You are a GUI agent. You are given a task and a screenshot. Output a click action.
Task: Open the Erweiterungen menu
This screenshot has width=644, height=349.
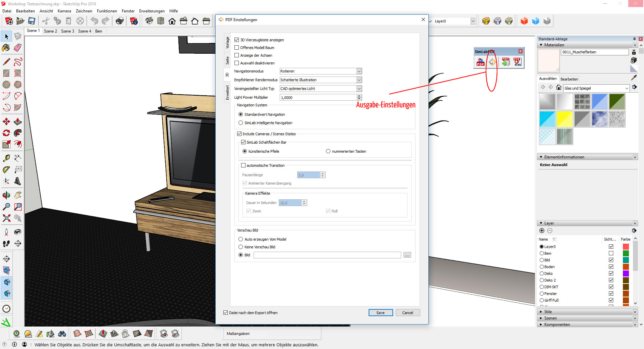click(x=152, y=11)
